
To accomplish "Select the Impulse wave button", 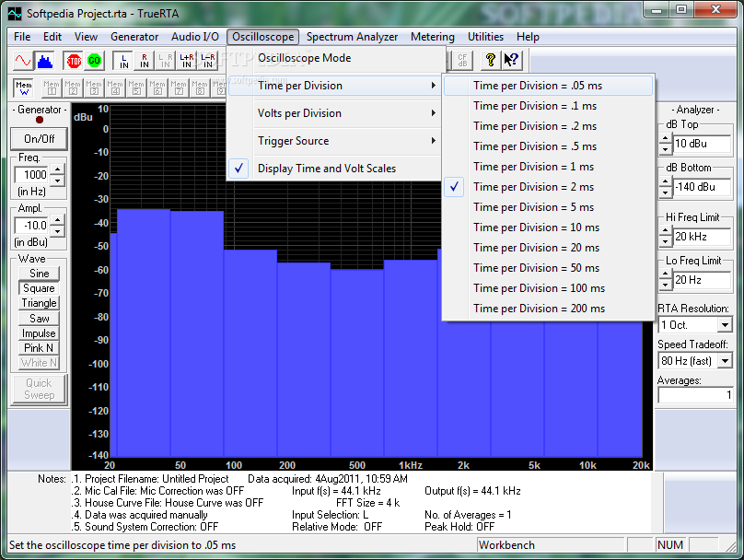I will (x=39, y=333).
